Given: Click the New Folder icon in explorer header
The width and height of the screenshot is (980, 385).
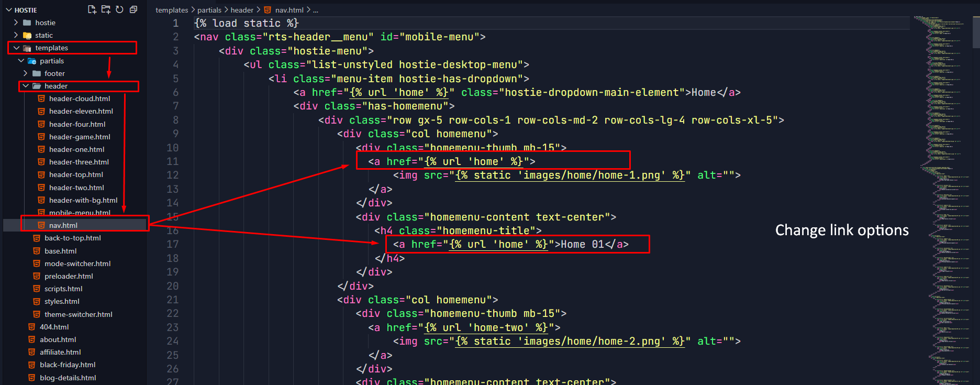Looking at the screenshot, I should [106, 9].
